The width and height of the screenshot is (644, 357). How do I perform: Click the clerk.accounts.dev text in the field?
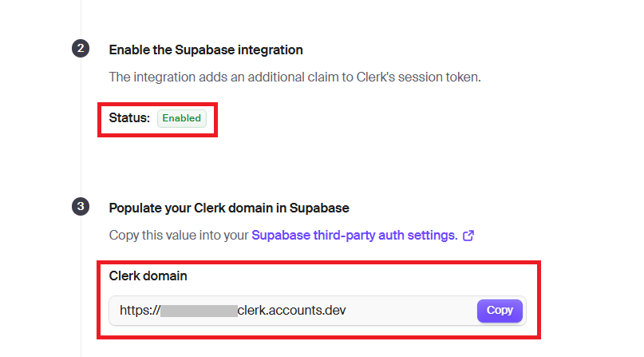tap(291, 310)
